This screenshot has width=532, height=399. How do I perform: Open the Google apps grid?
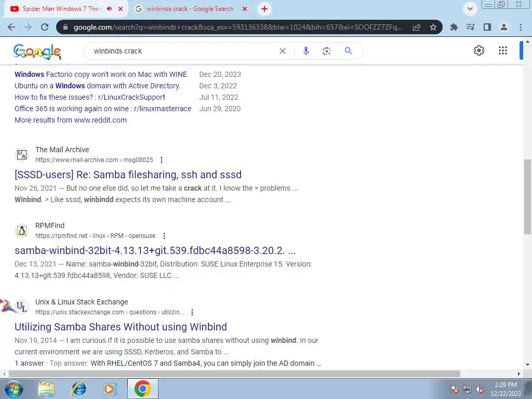[x=503, y=50]
